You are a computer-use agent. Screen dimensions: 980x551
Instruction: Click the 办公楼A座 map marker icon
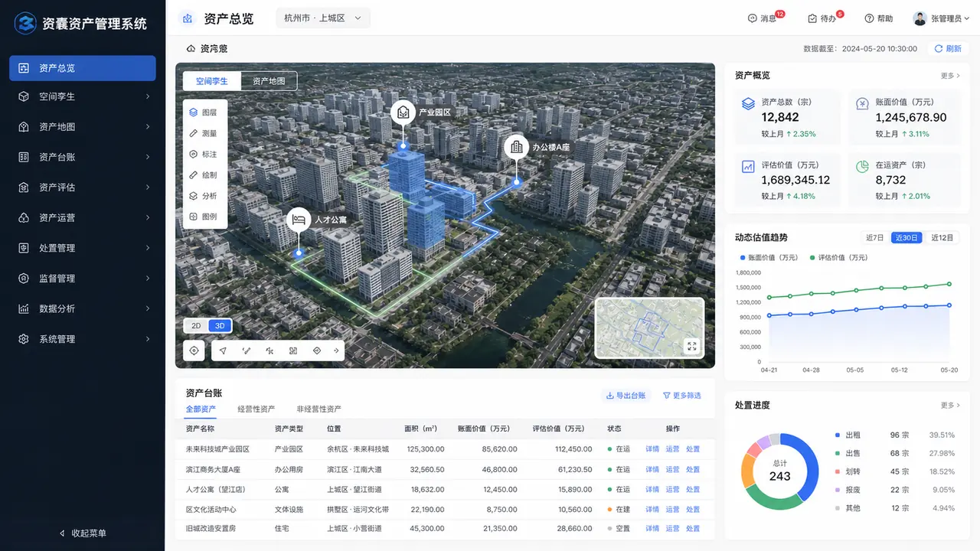pyautogui.click(x=517, y=147)
